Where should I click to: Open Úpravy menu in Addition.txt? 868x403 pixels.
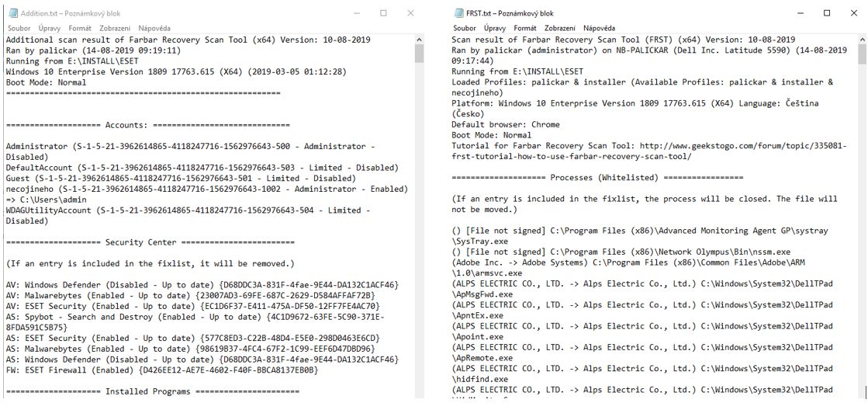[x=50, y=28]
